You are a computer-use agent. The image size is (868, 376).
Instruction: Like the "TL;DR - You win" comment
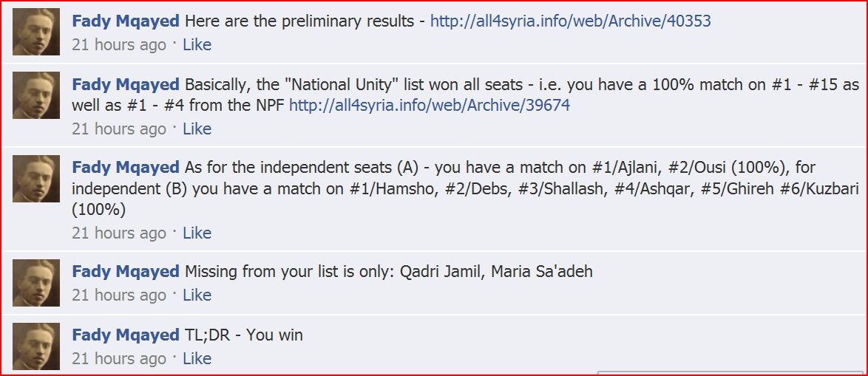click(x=197, y=359)
